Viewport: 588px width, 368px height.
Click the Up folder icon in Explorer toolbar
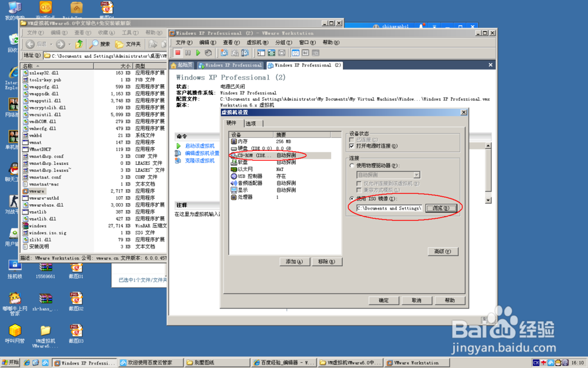click(x=79, y=44)
